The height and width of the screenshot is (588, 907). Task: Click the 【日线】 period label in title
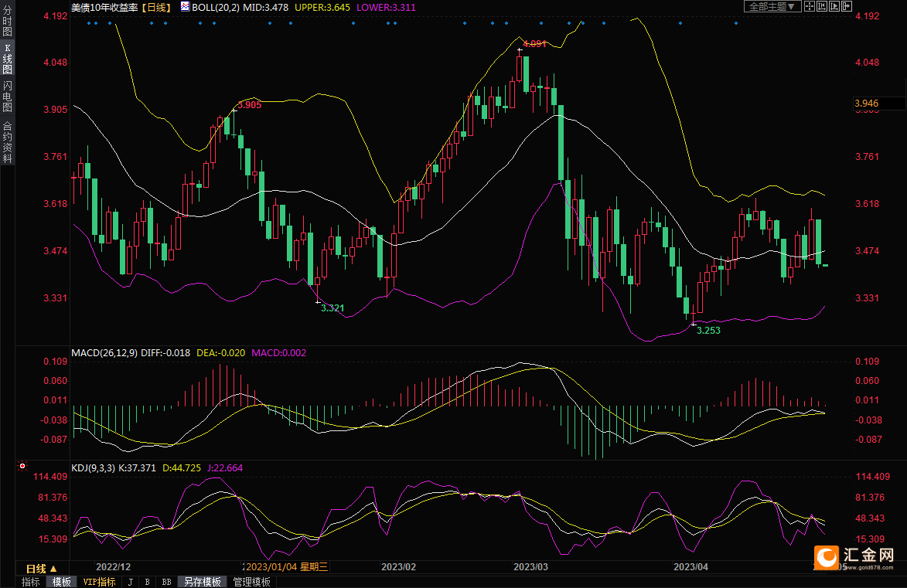156,7
